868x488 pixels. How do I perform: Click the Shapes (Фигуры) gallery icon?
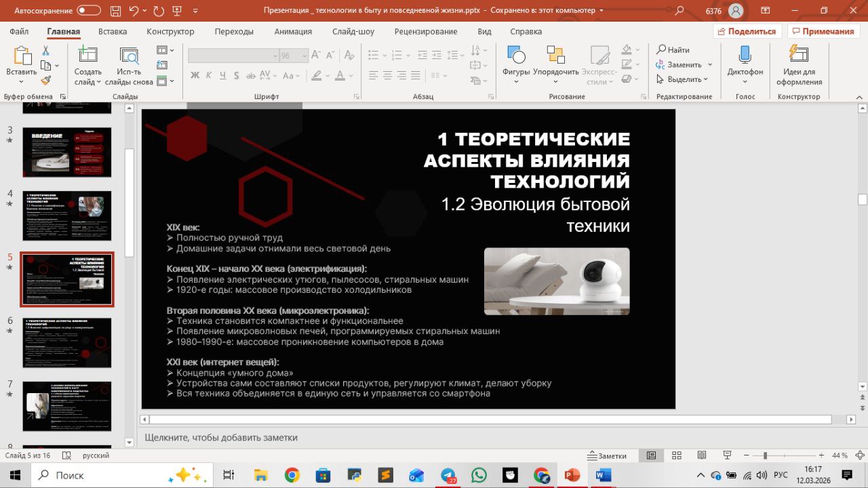tap(516, 56)
